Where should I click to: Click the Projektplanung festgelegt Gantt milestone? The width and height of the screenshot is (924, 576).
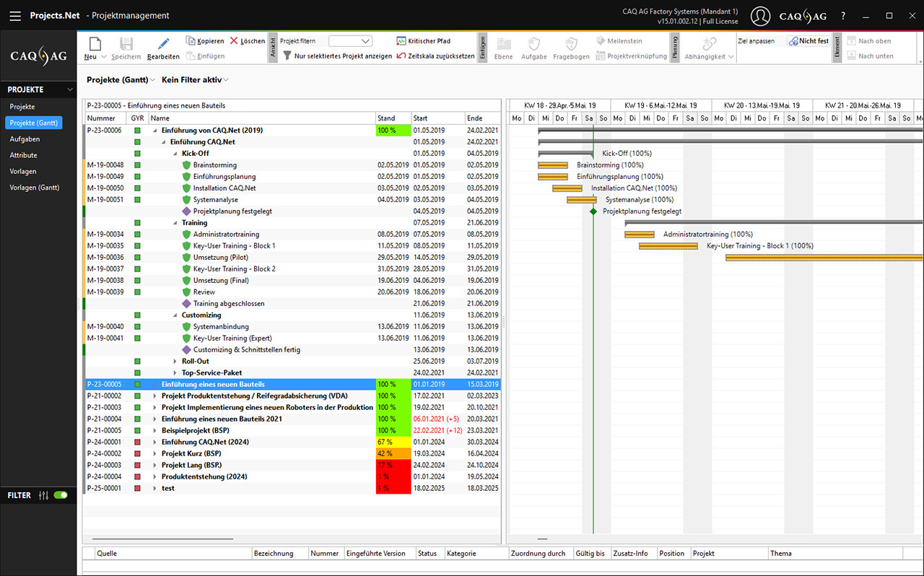tap(593, 211)
